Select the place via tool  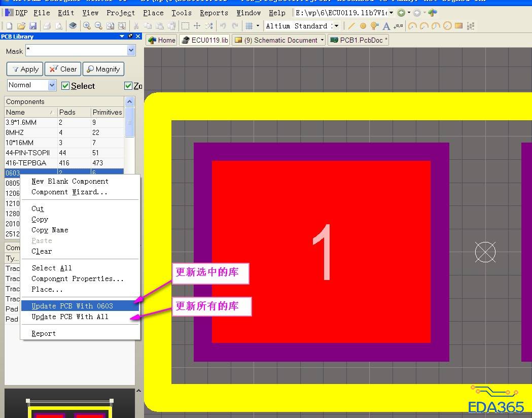pos(375,26)
